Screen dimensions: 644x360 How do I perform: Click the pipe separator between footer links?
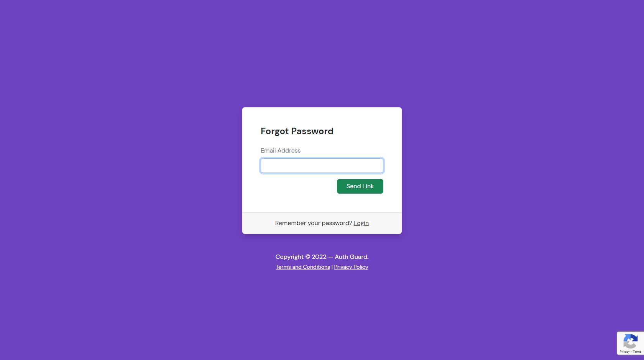(x=332, y=267)
